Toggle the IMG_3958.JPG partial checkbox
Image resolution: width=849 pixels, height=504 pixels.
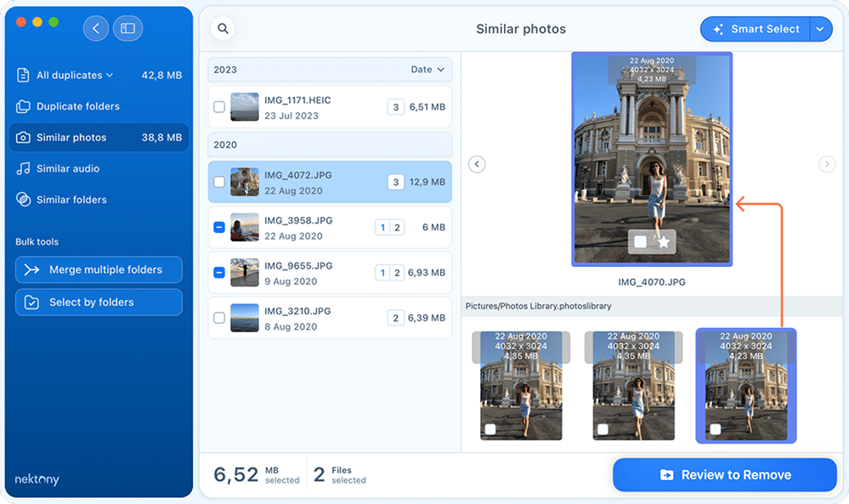tap(218, 228)
